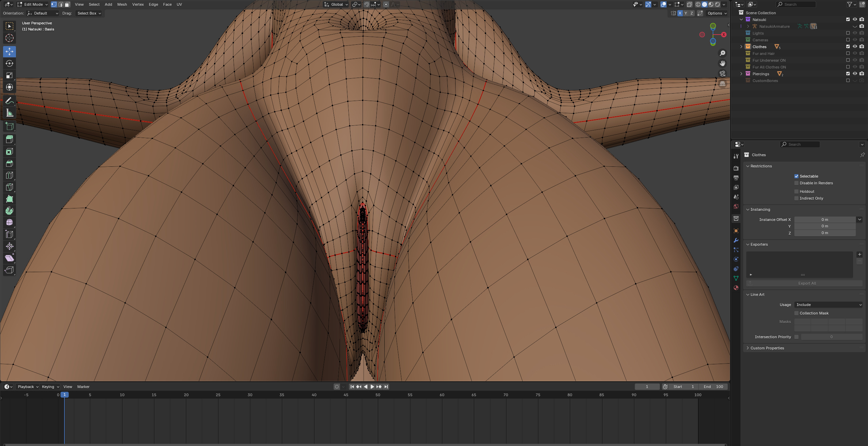Image resolution: width=868 pixels, height=446 pixels.
Task: Select the Annotate tool
Action: coord(9,101)
